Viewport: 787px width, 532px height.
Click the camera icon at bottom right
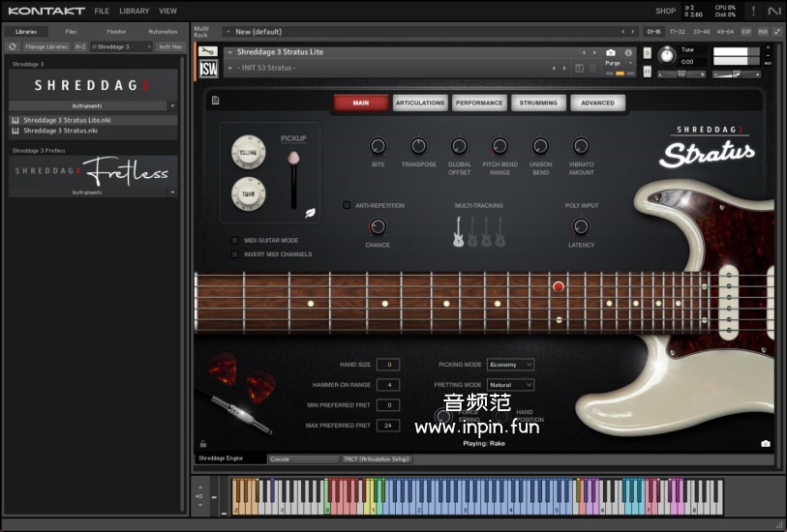coord(766,444)
